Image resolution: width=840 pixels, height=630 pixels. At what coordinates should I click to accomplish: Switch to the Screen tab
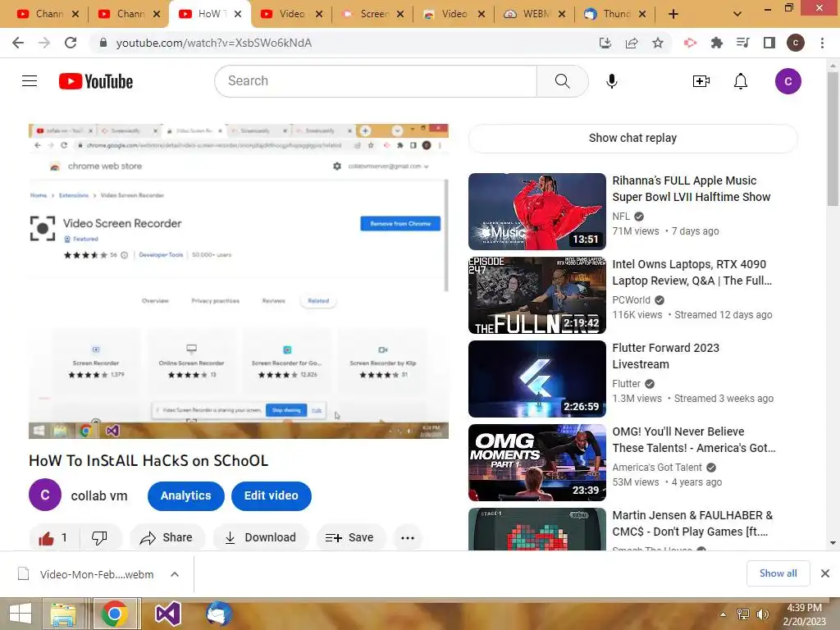coord(374,14)
